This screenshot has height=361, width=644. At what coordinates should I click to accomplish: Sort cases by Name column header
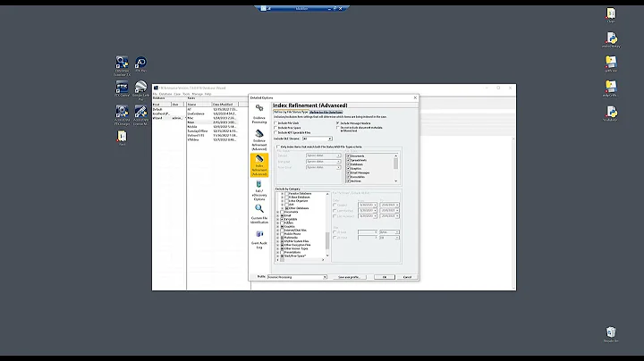coord(199,105)
